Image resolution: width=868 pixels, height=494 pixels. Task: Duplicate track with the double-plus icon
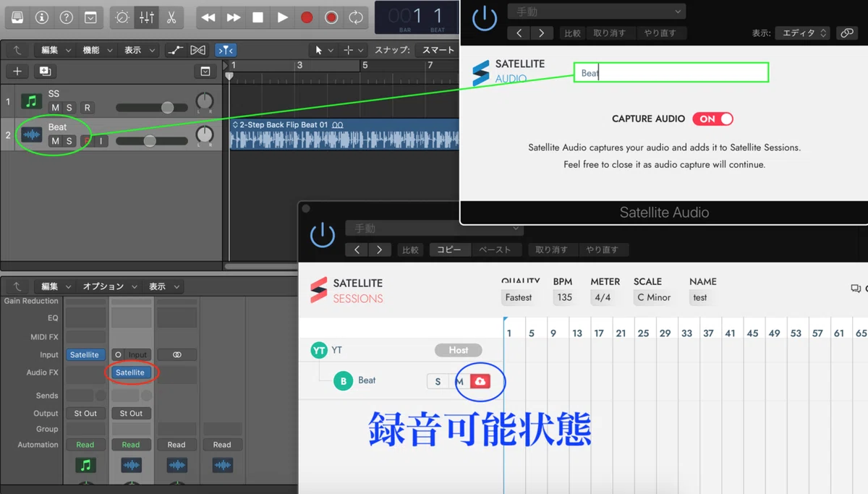tap(45, 71)
